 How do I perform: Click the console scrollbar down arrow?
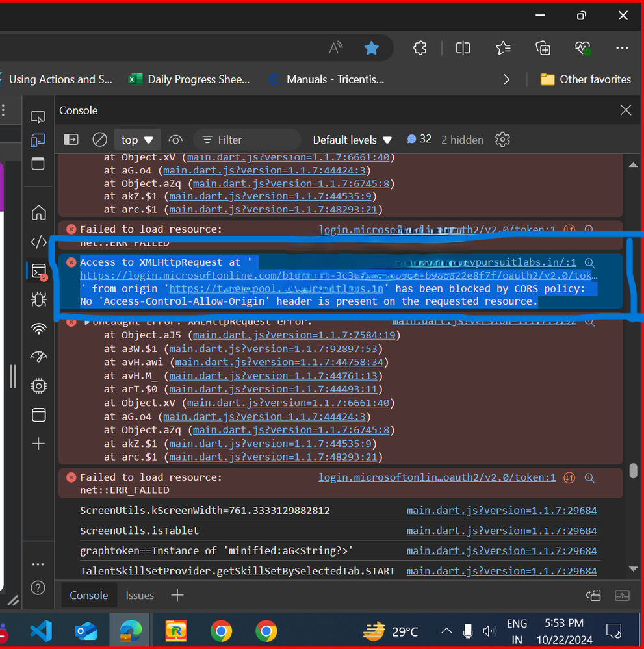pyautogui.click(x=633, y=569)
